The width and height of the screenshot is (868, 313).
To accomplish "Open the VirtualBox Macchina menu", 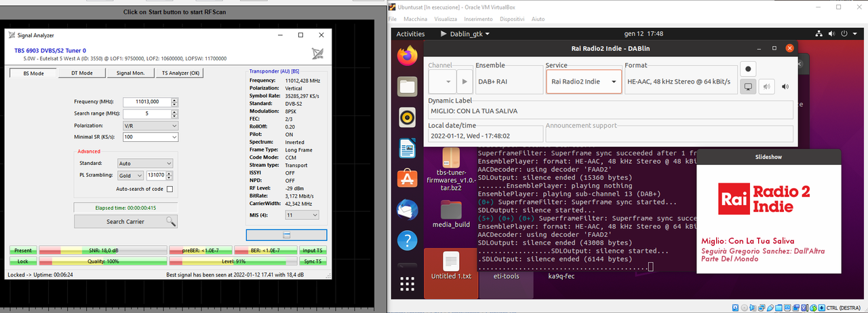I will (415, 19).
